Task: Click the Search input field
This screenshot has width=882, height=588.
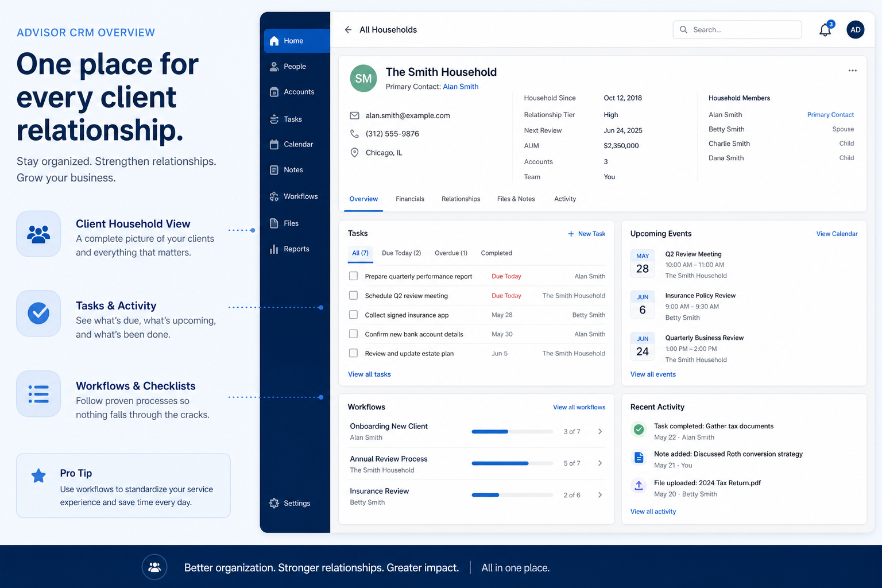Action: click(737, 30)
